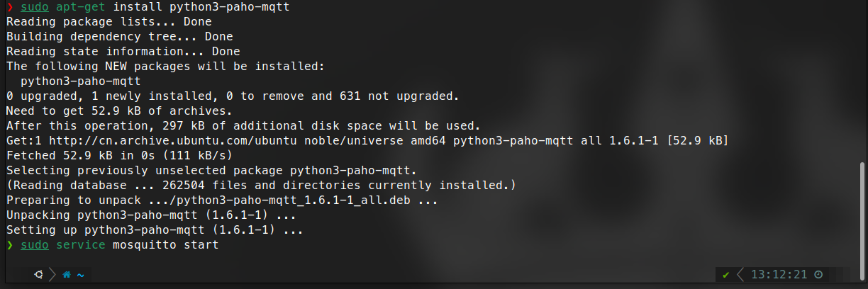Click the clock icon beside the time
Viewport: 868px width, 289px height.
818,274
